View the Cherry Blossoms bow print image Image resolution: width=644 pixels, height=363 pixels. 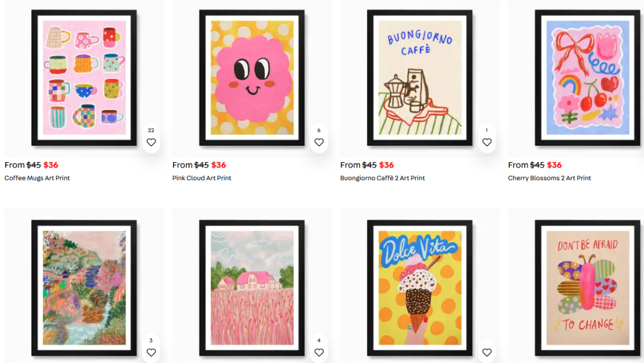(587, 78)
